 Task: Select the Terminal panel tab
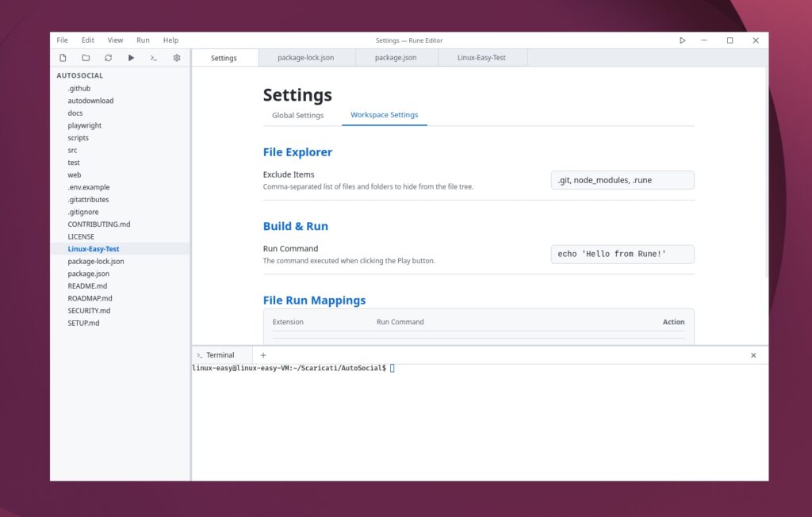coord(220,355)
